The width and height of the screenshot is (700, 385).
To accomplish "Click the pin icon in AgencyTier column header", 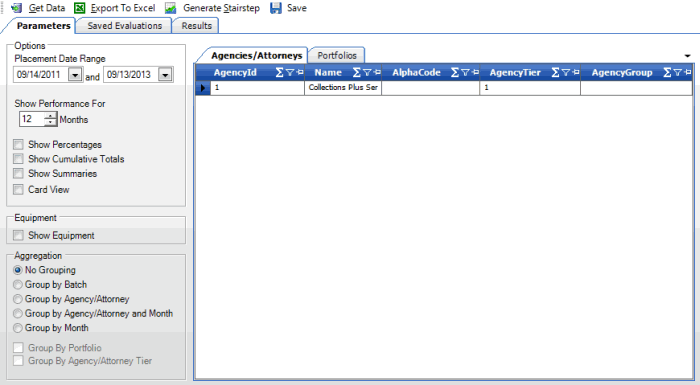I will coord(576,72).
